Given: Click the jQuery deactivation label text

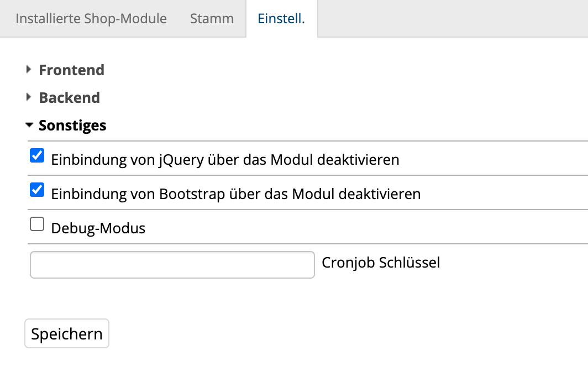Looking at the screenshot, I should [225, 160].
